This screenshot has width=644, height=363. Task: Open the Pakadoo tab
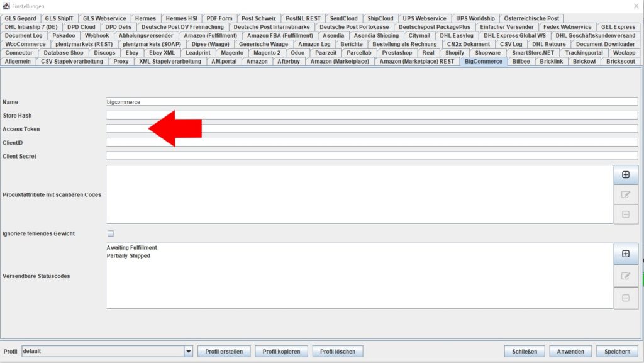coord(64,36)
